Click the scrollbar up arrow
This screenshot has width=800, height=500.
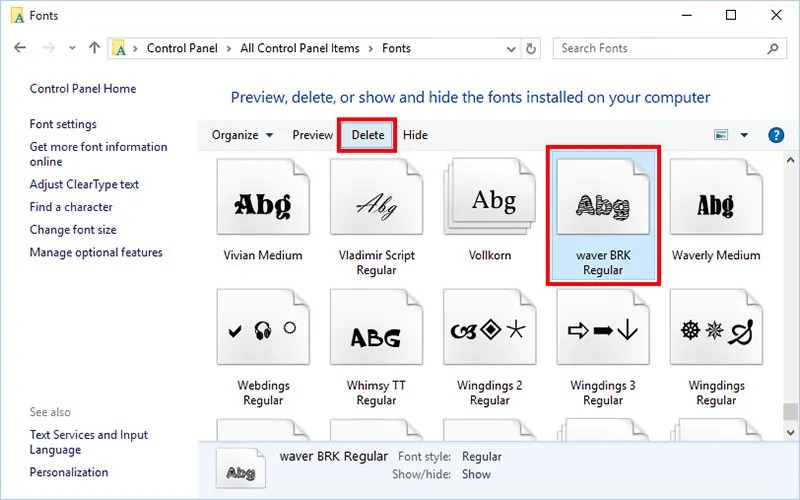790,160
